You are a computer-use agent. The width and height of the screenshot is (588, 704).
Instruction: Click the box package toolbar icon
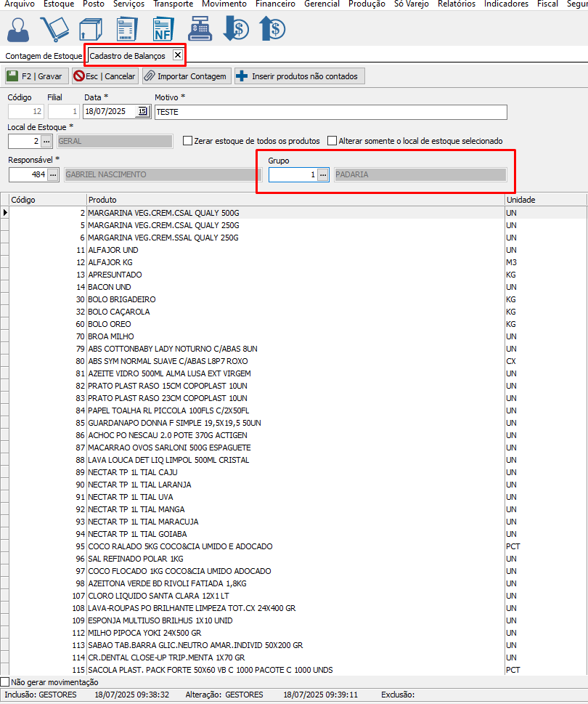(91, 29)
